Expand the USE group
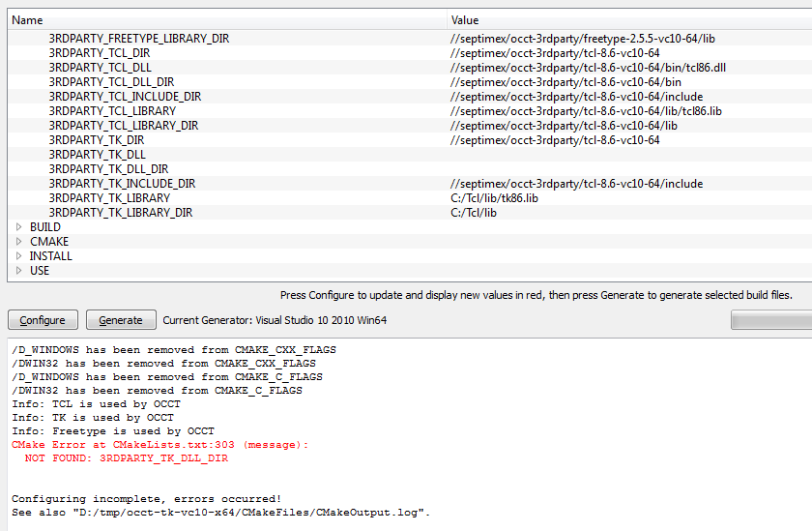The height and width of the screenshot is (531, 812). (x=17, y=271)
